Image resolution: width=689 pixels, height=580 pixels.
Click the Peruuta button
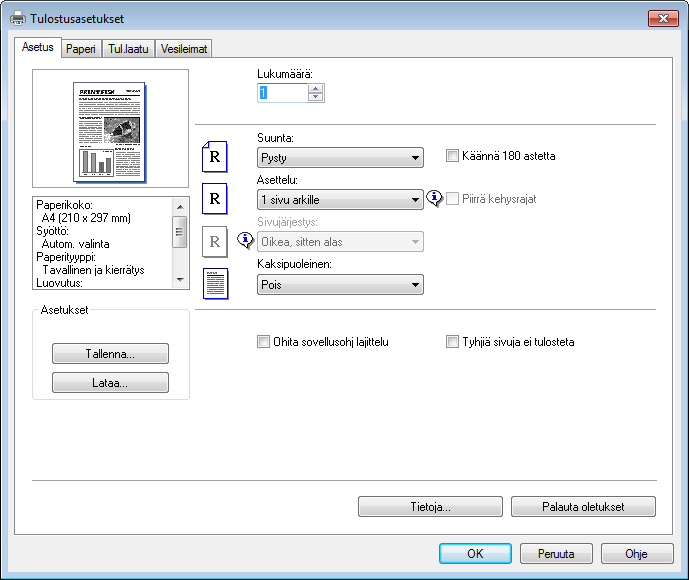(556, 553)
